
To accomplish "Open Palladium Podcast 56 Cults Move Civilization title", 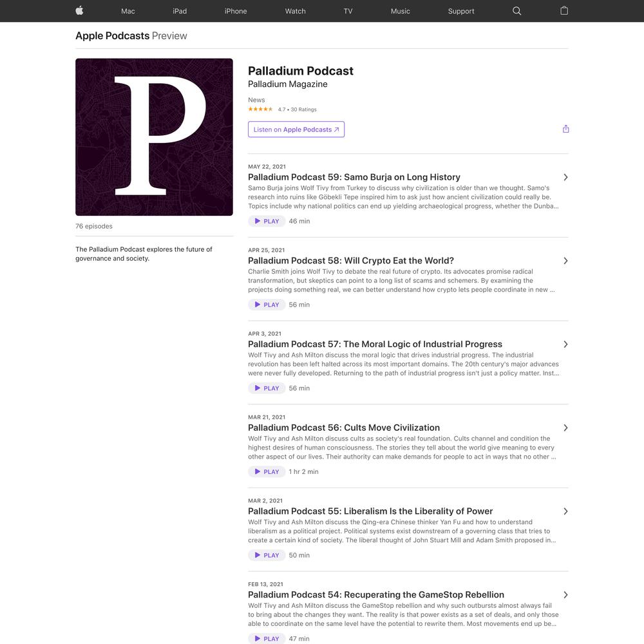I will click(x=344, y=428).
